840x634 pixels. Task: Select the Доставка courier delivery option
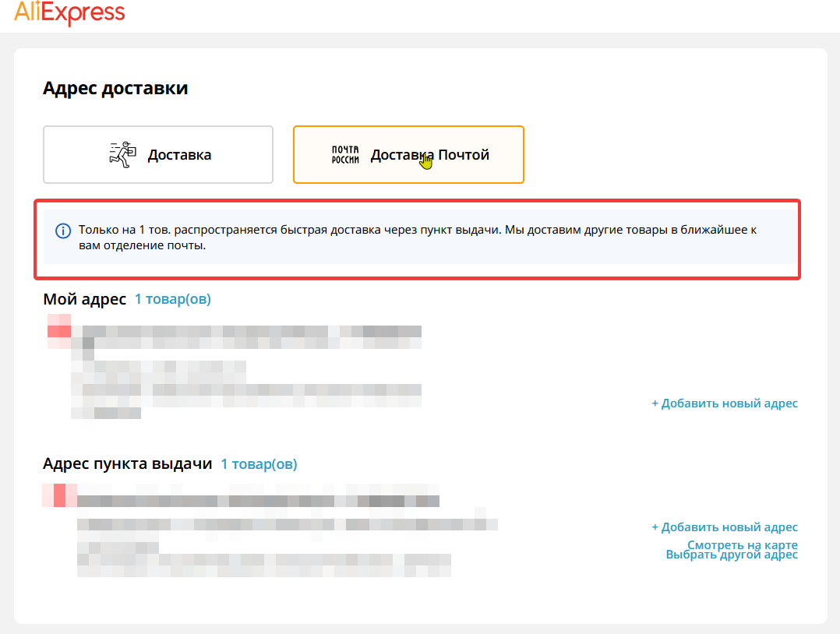tap(158, 155)
